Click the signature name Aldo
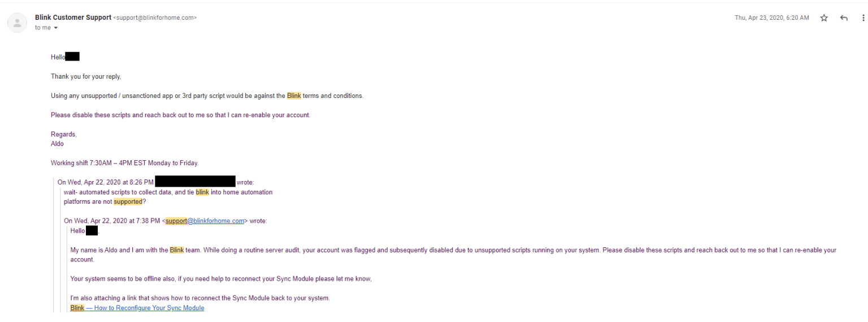 tap(57, 144)
